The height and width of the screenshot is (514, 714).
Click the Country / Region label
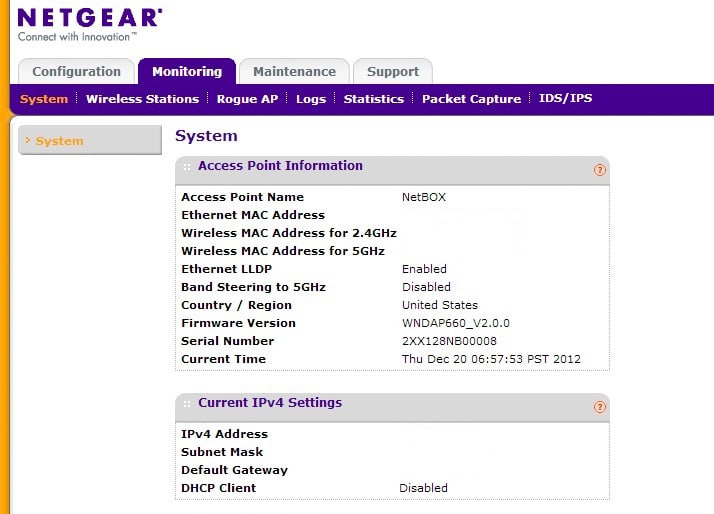[x=236, y=305]
